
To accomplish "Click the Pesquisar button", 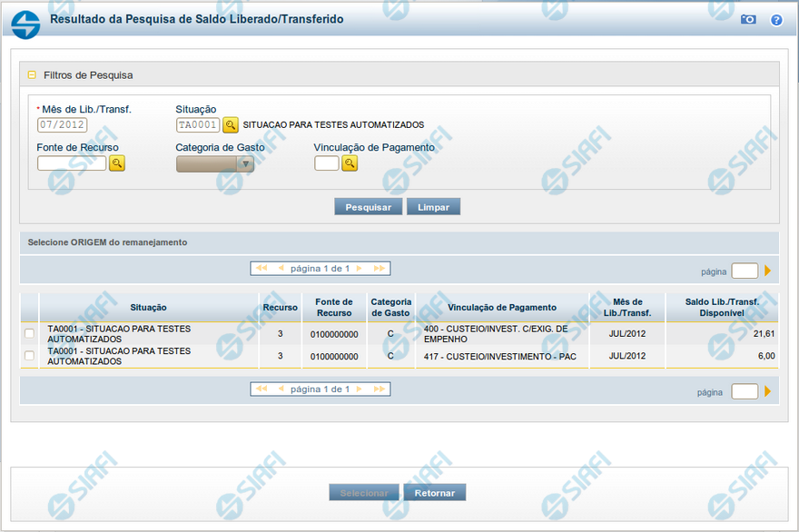I will tap(368, 207).
